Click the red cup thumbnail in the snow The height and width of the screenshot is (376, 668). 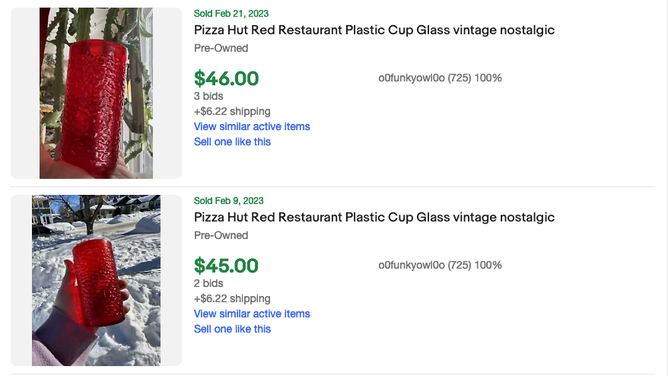pyautogui.click(x=96, y=281)
